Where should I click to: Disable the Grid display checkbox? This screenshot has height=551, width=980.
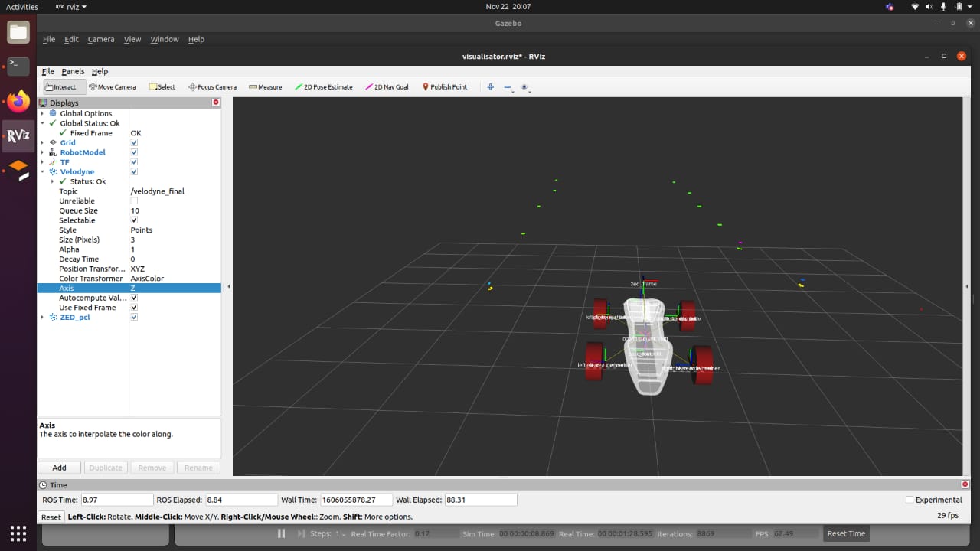(x=134, y=142)
